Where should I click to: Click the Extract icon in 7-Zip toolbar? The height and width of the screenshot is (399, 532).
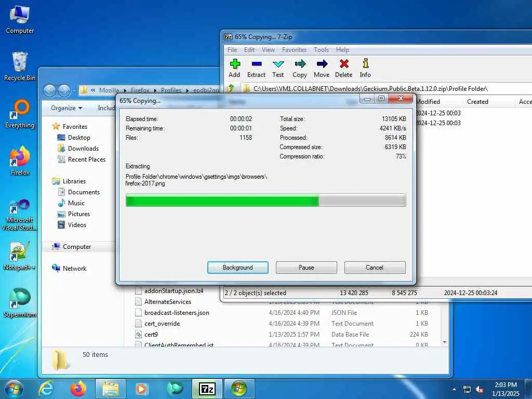[x=256, y=68]
